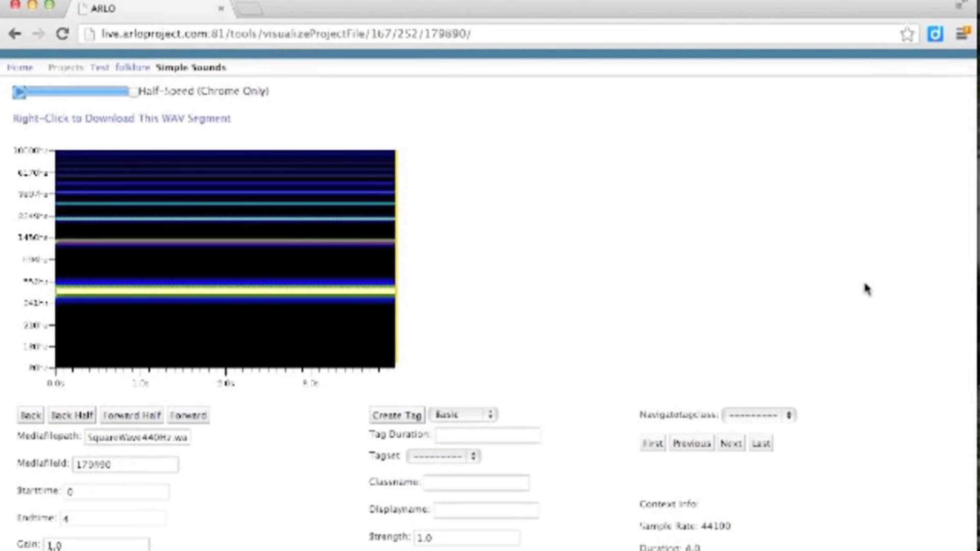Go back with browser back arrow
Screen dimensions: 980x551
click(15, 34)
